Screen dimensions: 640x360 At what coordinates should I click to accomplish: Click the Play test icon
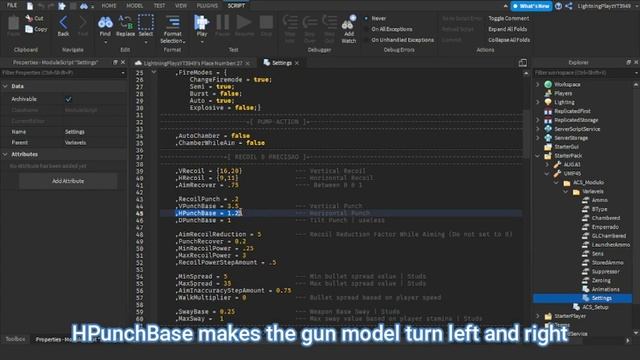[x=202, y=22]
